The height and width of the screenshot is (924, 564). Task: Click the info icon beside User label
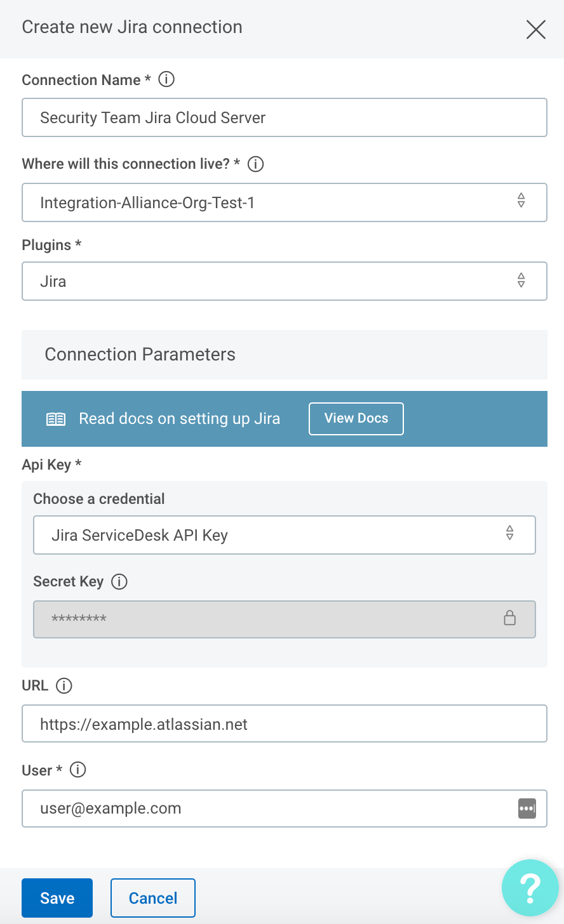click(77, 770)
